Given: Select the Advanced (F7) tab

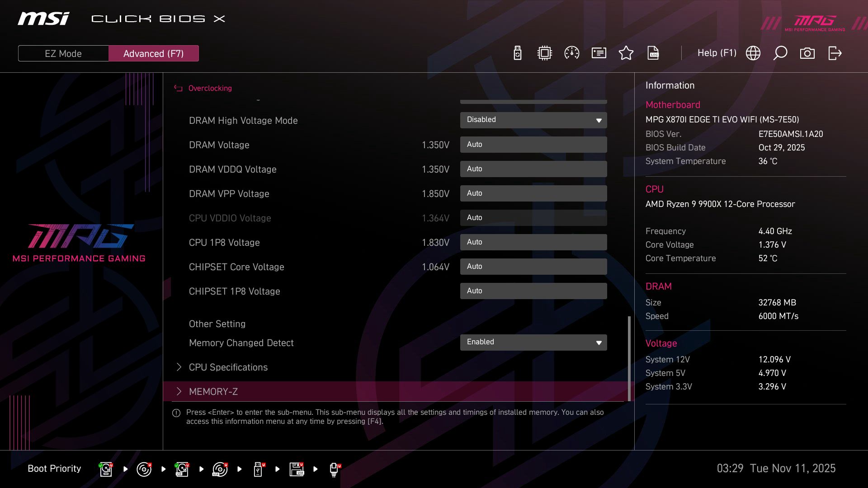Looking at the screenshot, I should [x=154, y=53].
